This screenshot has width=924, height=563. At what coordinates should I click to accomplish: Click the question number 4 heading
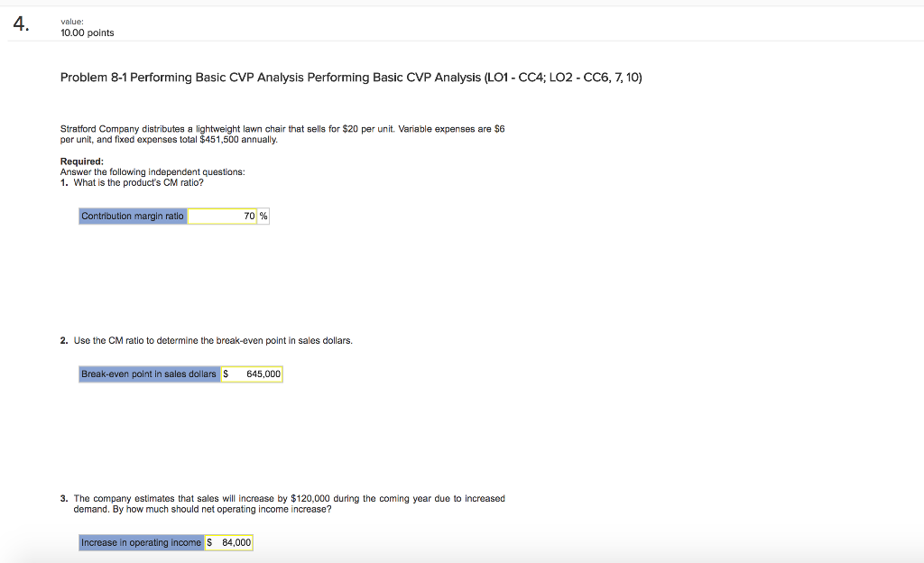click(x=20, y=25)
